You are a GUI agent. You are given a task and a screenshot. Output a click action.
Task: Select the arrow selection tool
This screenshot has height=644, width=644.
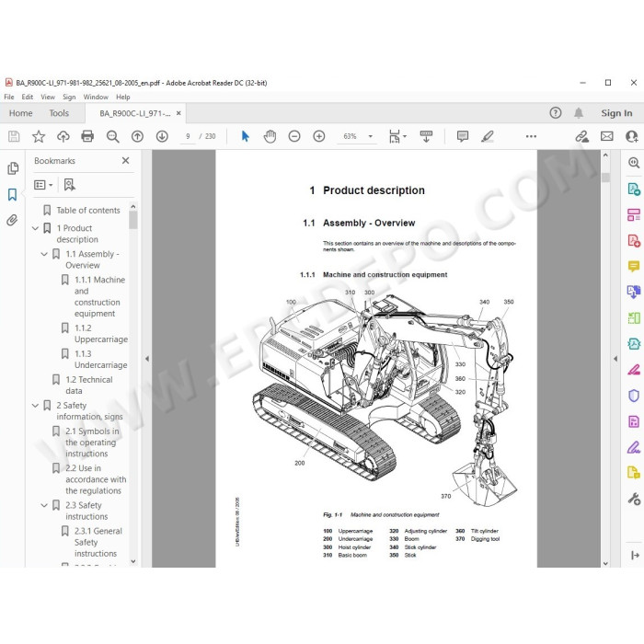[246, 136]
